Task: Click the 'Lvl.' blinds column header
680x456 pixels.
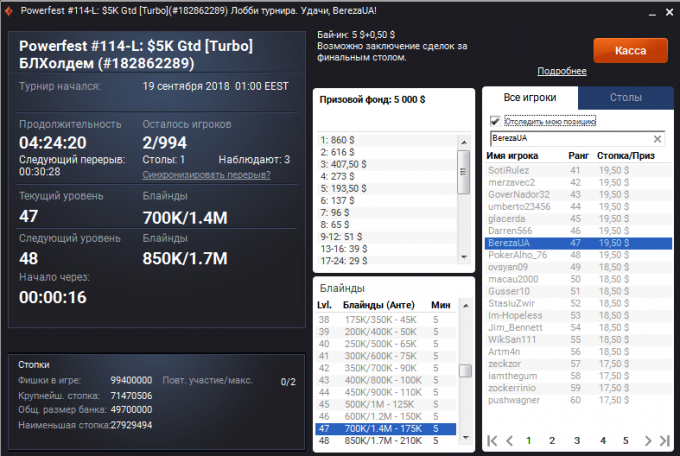Action: pos(324,305)
